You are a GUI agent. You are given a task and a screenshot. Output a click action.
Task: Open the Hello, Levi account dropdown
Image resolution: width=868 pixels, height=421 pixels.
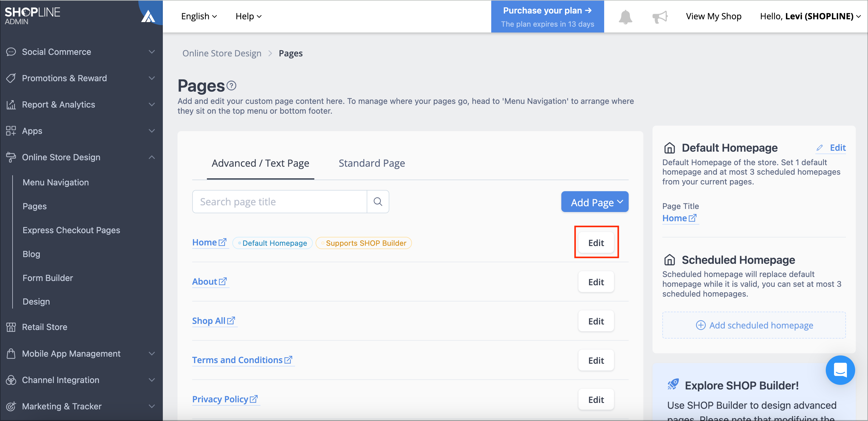tap(810, 16)
